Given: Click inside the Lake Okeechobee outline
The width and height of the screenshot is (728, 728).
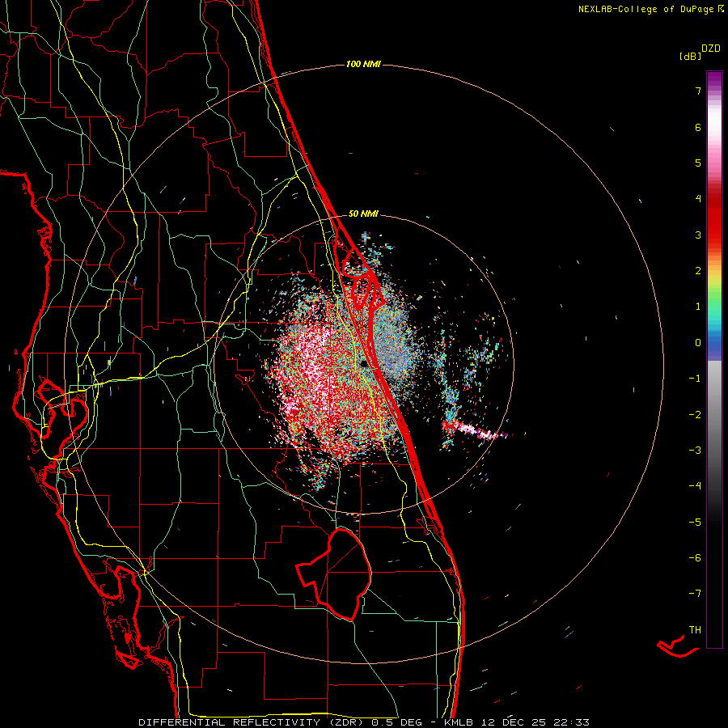Looking at the screenshot, I should pyautogui.click(x=344, y=574).
